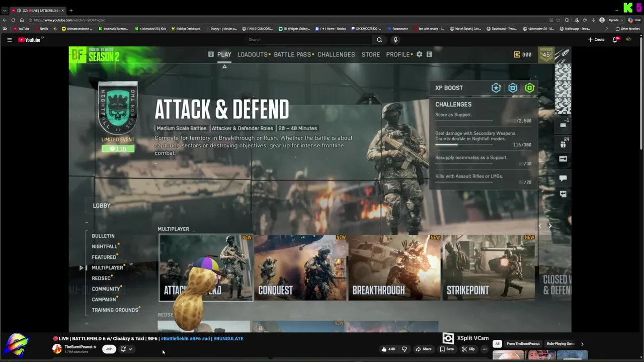Open the PLAY tab in game menu

tap(224, 54)
